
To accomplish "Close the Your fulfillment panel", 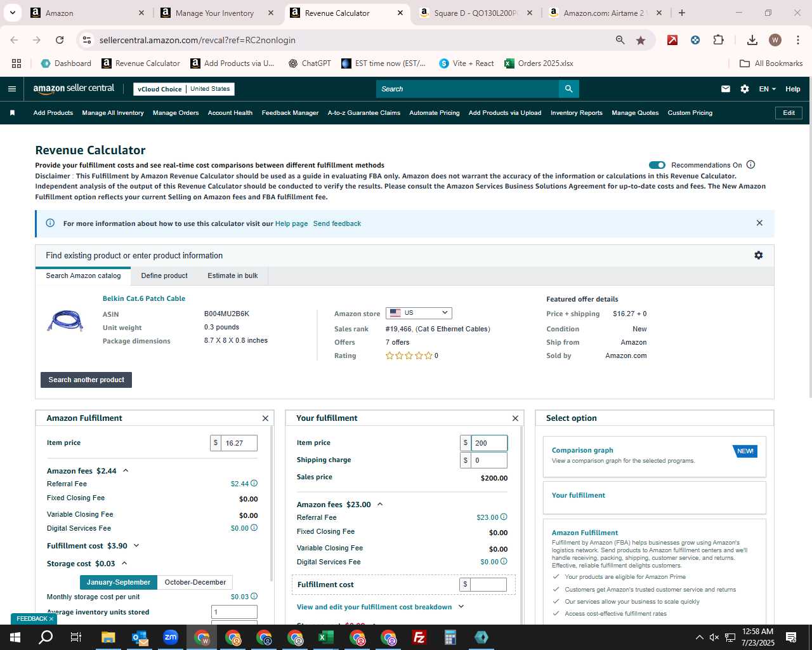I will click(x=515, y=418).
